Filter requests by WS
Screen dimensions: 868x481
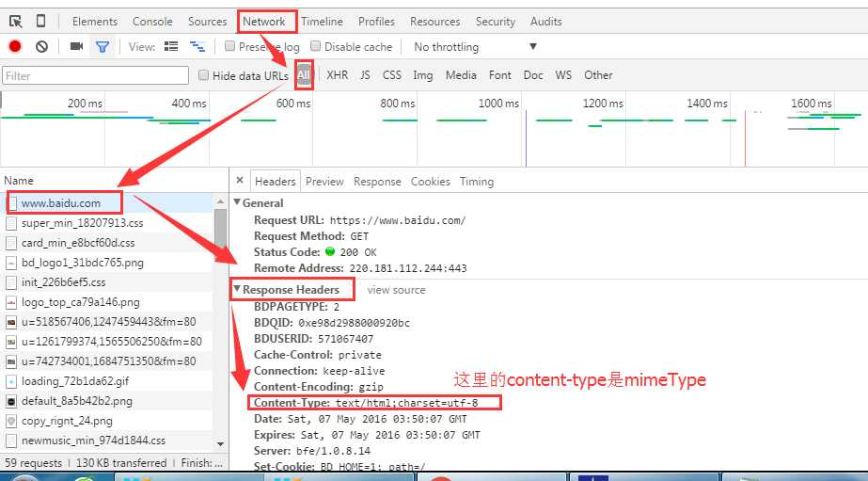(x=563, y=74)
